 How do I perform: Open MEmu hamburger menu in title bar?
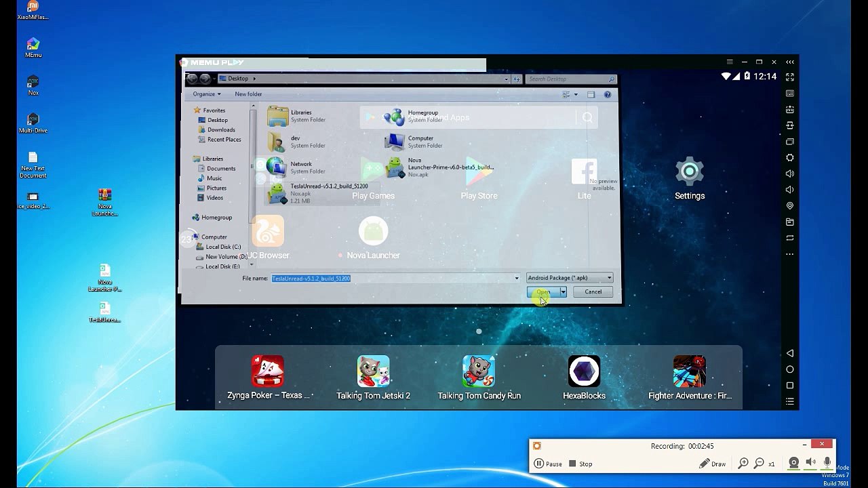click(x=730, y=62)
